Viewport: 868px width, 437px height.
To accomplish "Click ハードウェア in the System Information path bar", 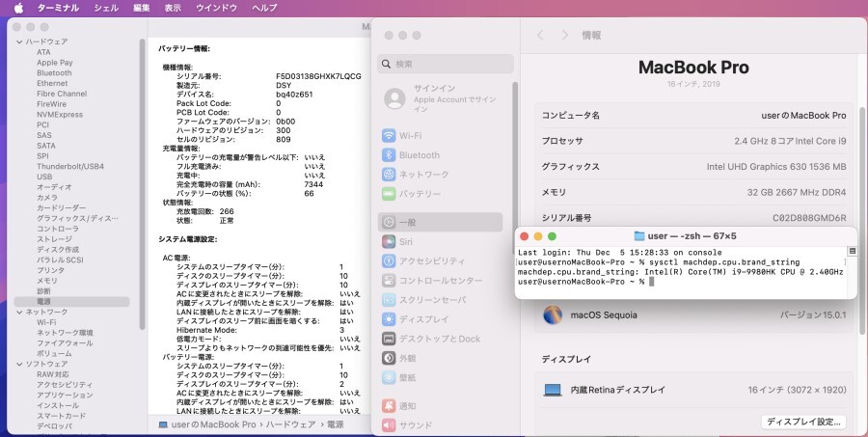I will (290, 424).
